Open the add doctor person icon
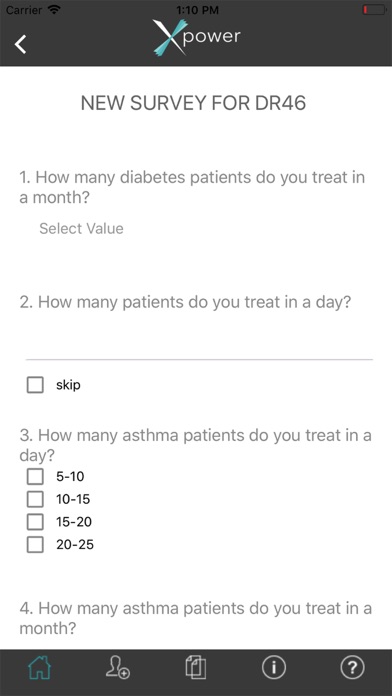This screenshot has height=696, width=392. [118, 667]
